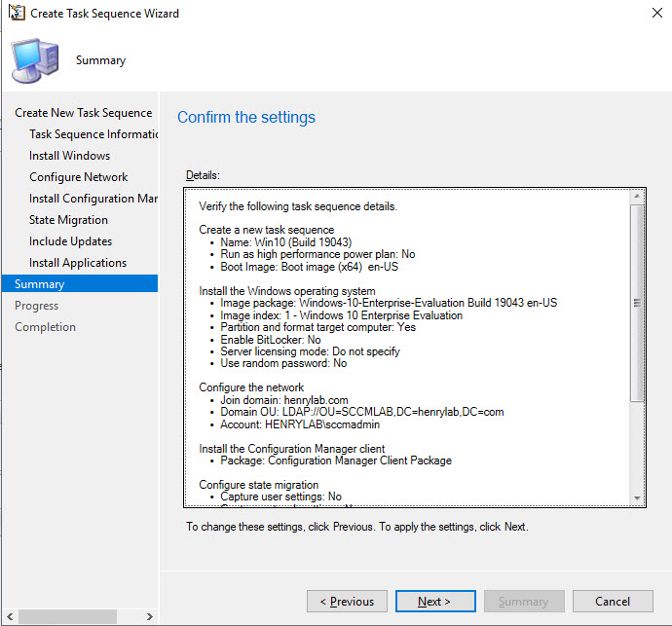
Task: Select the Include Updates step
Action: pyautogui.click(x=70, y=241)
